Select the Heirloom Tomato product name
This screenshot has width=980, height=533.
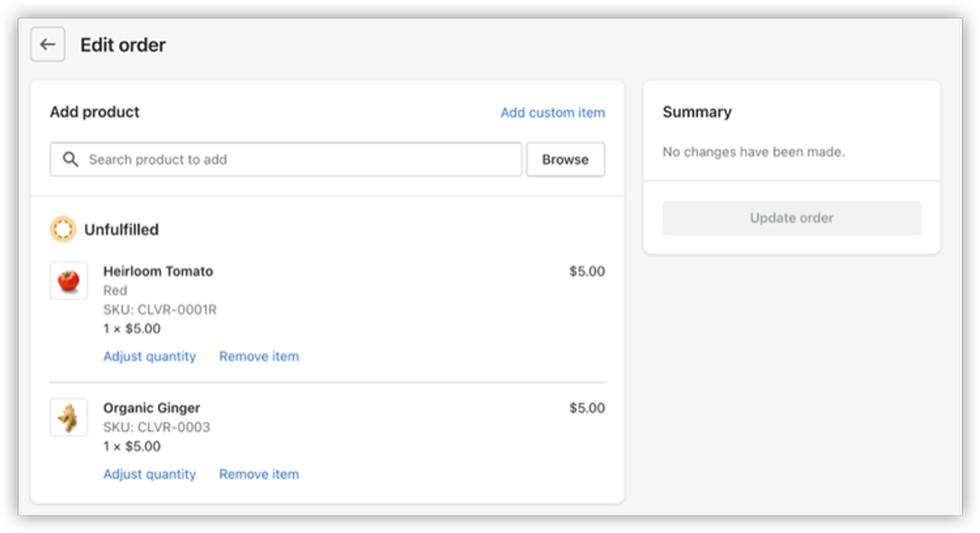(158, 271)
